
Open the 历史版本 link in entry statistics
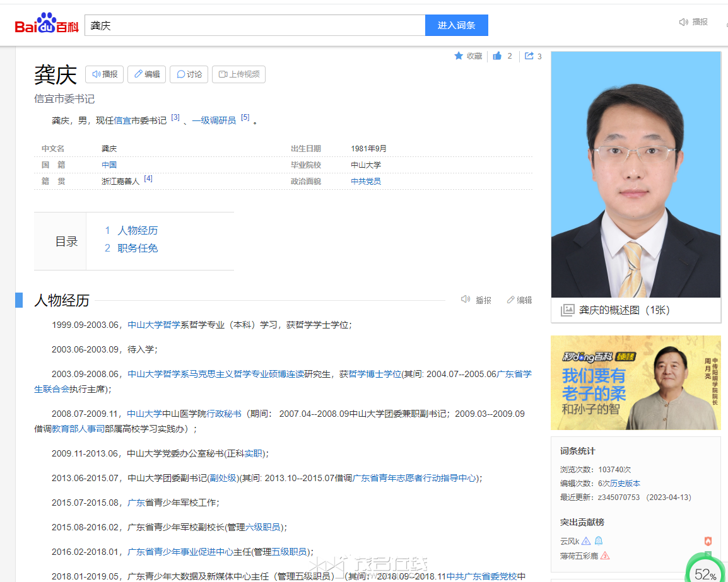pyautogui.click(x=624, y=484)
